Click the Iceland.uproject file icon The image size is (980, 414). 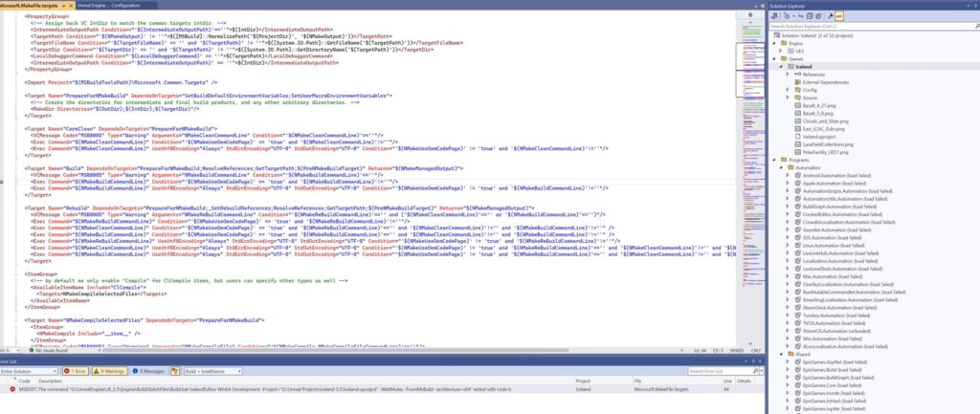797,137
